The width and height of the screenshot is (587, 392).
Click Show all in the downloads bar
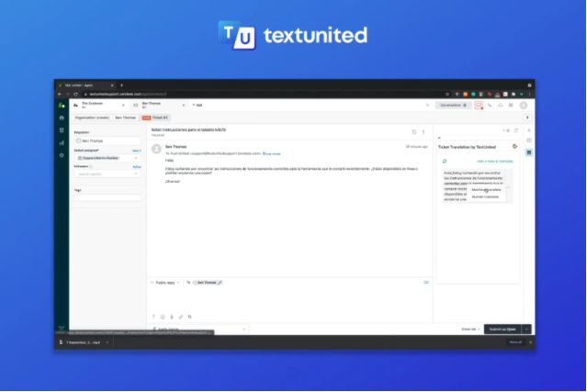coord(515,342)
